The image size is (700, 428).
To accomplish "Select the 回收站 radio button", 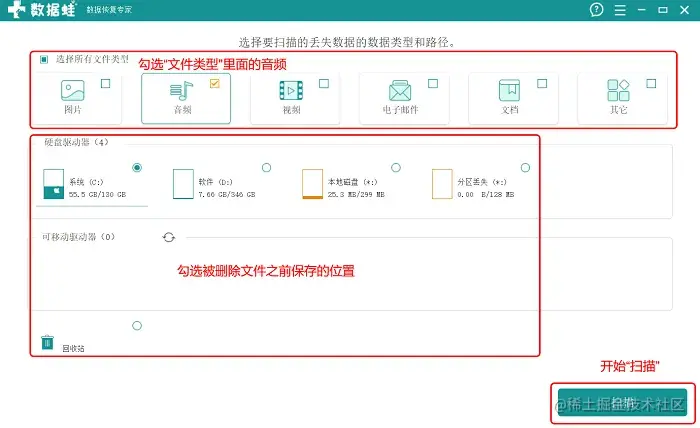I will 137,326.
